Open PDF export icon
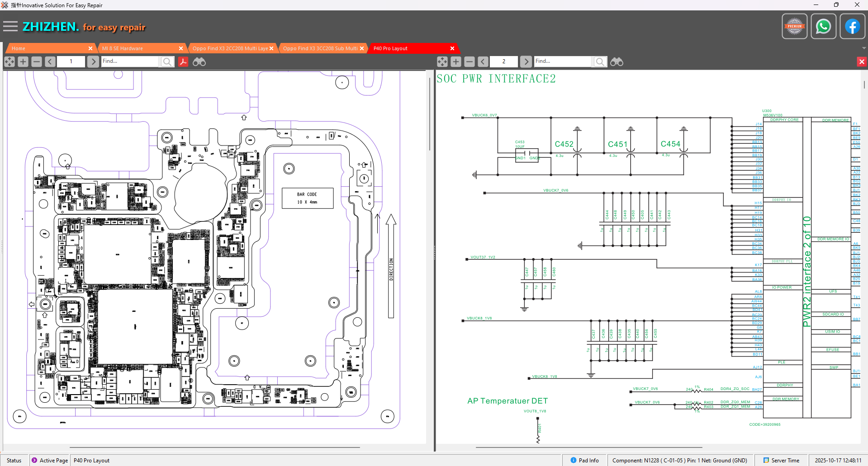868x466 pixels. pos(183,61)
